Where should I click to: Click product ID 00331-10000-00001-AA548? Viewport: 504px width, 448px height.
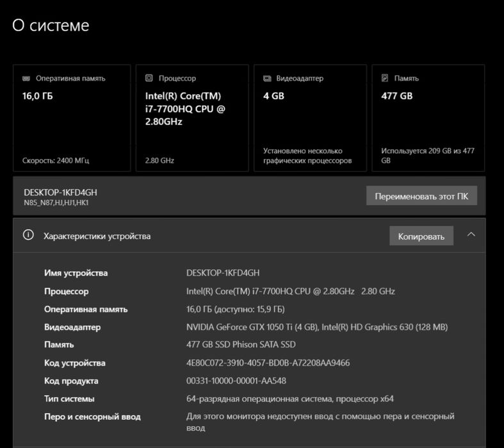tap(236, 381)
